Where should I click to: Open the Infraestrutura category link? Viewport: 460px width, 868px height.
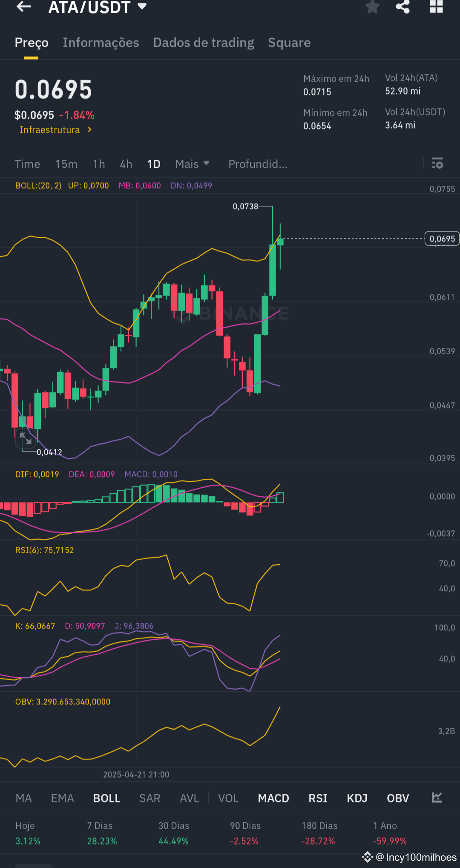click(55, 130)
